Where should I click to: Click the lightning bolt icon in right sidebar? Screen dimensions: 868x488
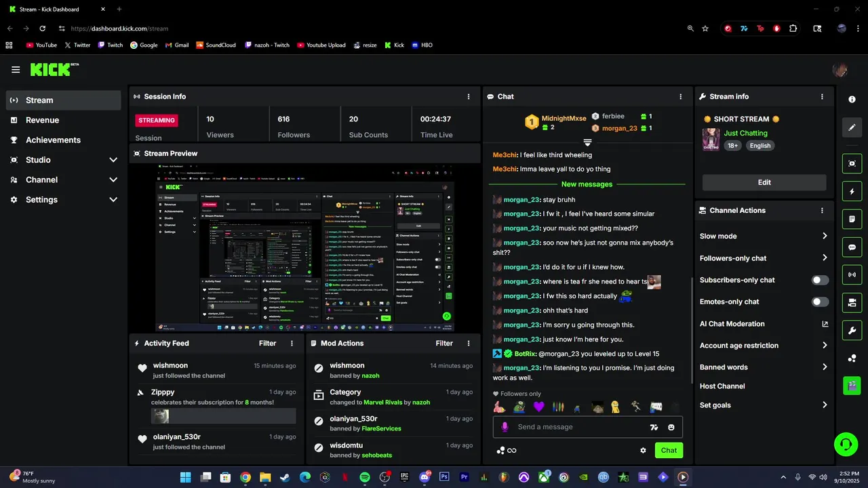click(x=852, y=192)
